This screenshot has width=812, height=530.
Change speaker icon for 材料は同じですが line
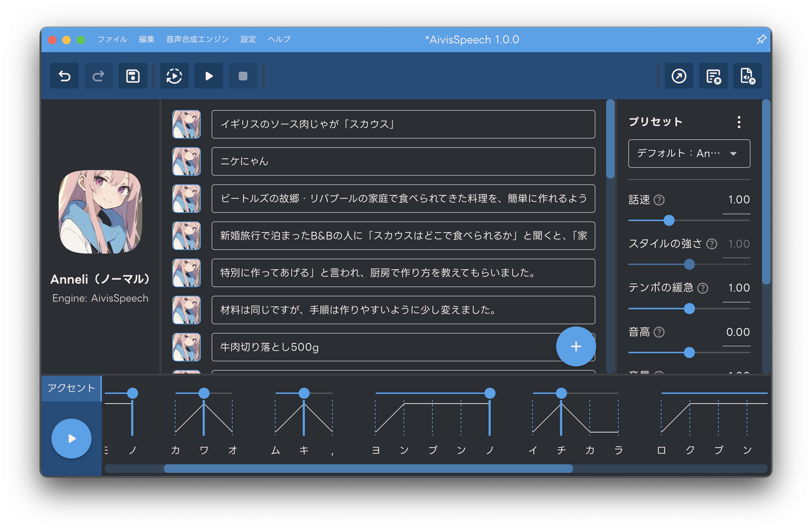pos(186,310)
